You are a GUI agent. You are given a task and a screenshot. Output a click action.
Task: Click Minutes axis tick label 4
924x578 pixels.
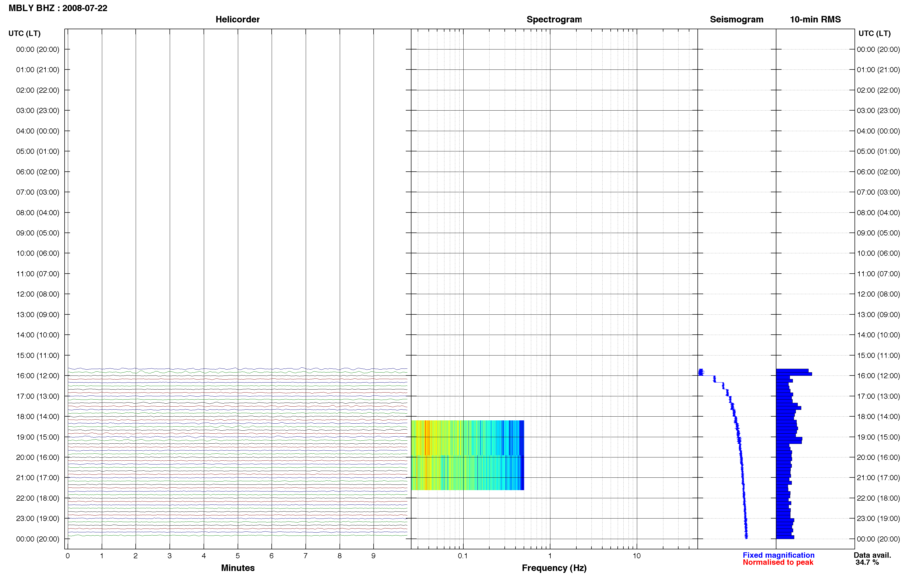(204, 556)
